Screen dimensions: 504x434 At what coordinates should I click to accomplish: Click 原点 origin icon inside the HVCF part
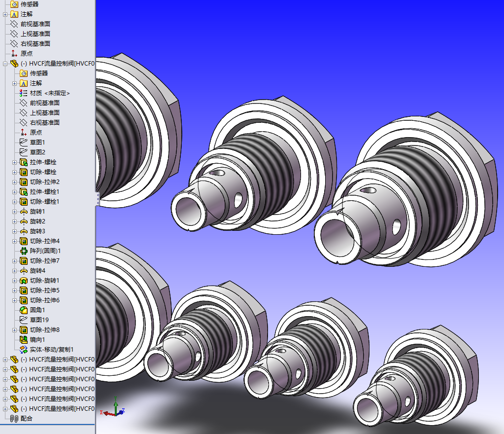click(24, 132)
